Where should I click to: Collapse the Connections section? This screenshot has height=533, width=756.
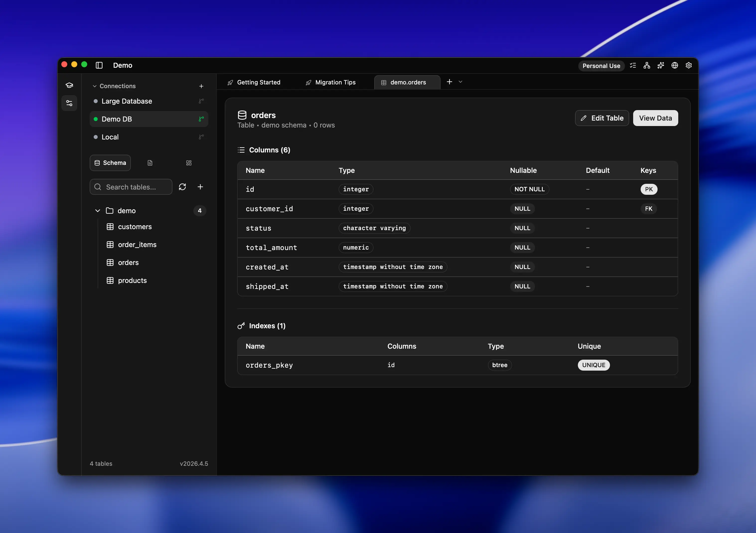tap(94, 86)
